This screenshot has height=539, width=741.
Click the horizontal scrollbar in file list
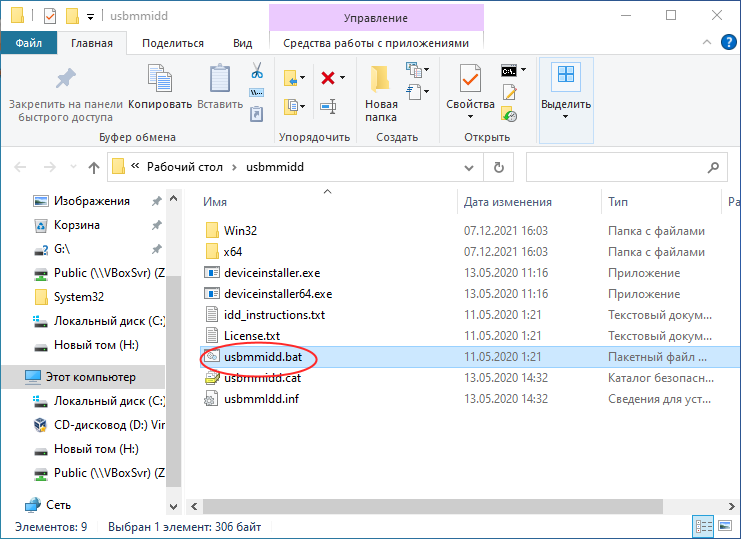point(432,506)
